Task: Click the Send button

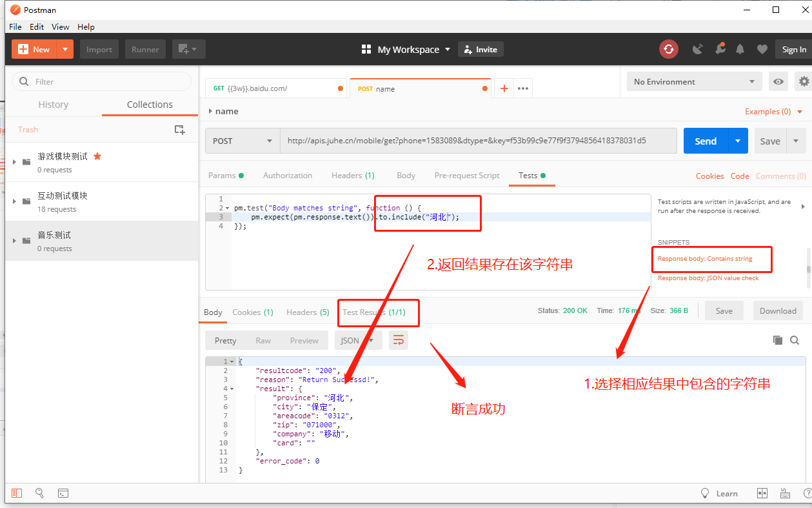Action: (706, 141)
